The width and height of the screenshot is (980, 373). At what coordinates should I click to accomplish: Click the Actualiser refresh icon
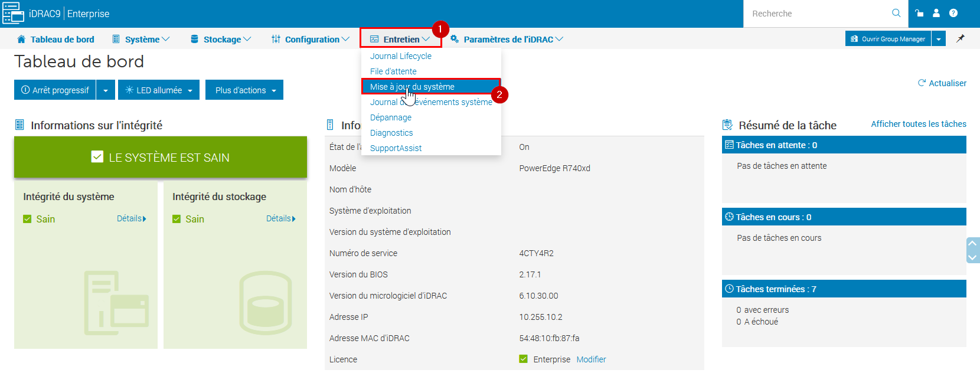pos(922,83)
